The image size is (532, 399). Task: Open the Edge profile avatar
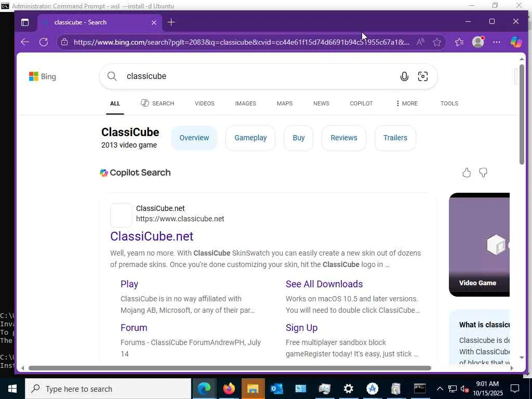coord(478,42)
